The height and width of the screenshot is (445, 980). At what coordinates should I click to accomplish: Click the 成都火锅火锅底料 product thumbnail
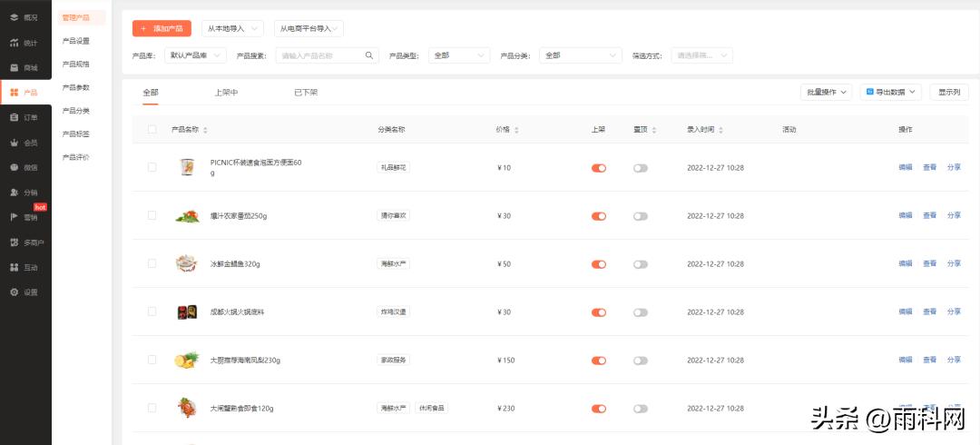pos(187,311)
